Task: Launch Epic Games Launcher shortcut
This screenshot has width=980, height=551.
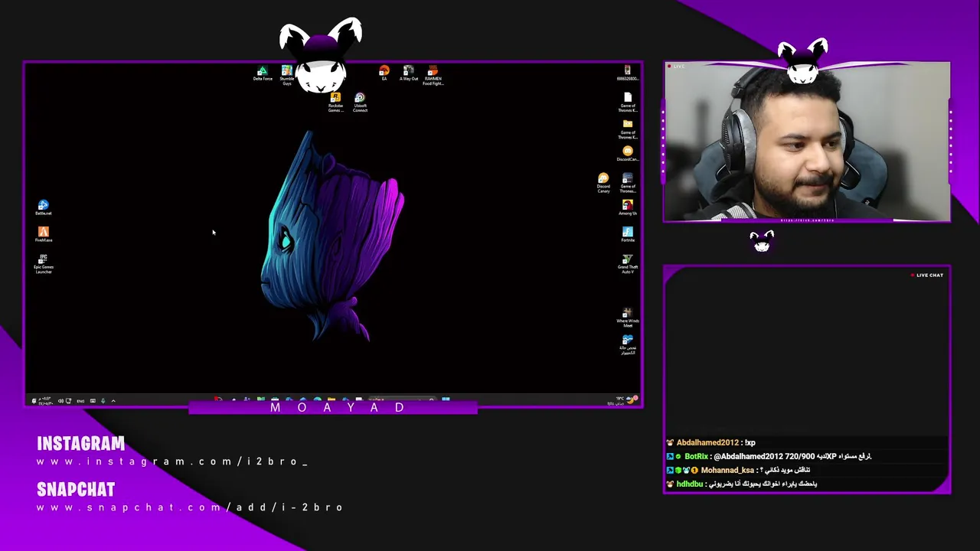Action: [x=44, y=264]
